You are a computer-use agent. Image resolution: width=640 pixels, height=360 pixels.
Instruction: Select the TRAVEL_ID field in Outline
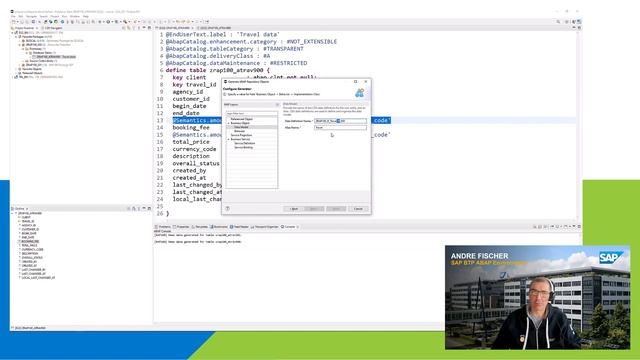(x=28, y=221)
